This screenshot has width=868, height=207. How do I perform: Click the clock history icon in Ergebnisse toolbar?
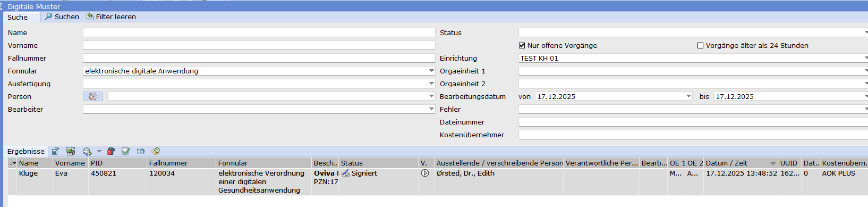coord(156,152)
